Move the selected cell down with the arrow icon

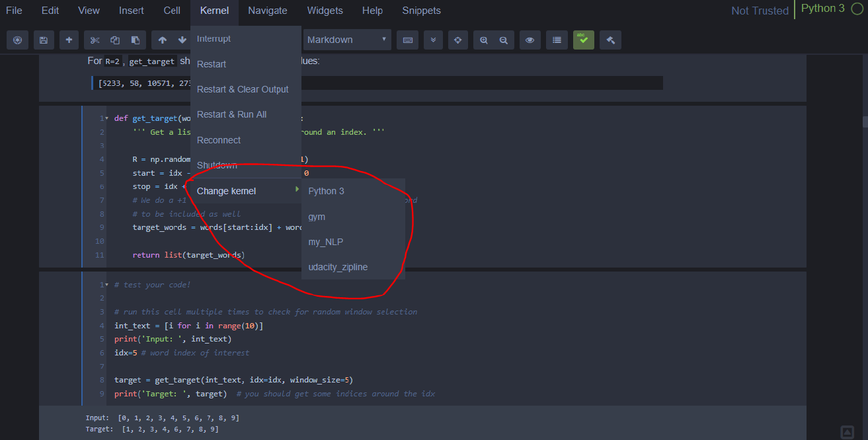pos(182,40)
